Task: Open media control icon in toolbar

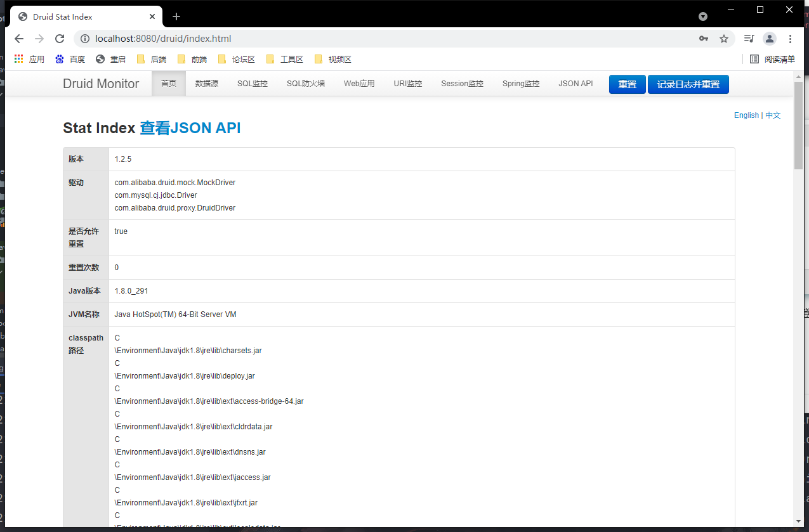Action: 749,39
